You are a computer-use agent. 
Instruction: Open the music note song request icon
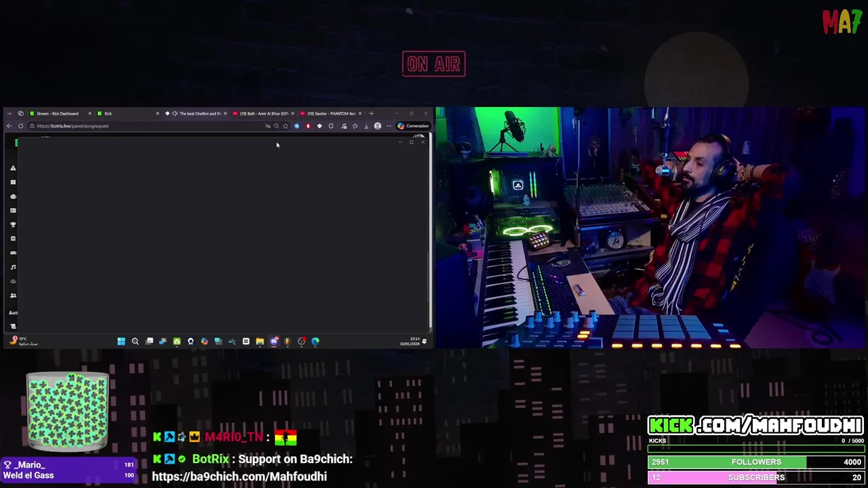13,267
